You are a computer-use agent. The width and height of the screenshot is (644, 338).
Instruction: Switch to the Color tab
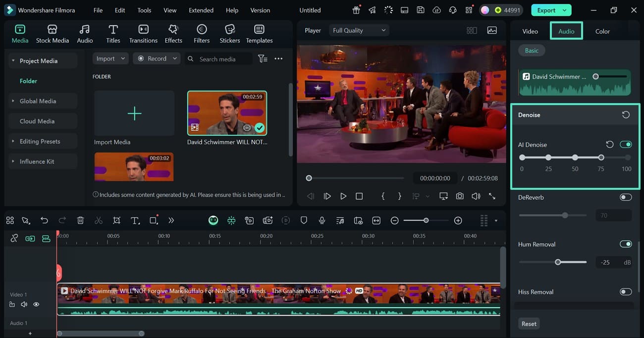[x=602, y=31]
